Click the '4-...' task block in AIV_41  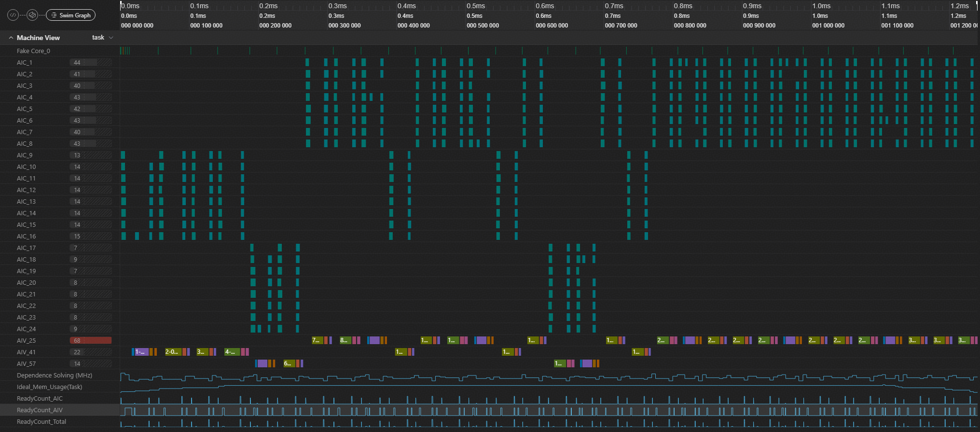231,352
